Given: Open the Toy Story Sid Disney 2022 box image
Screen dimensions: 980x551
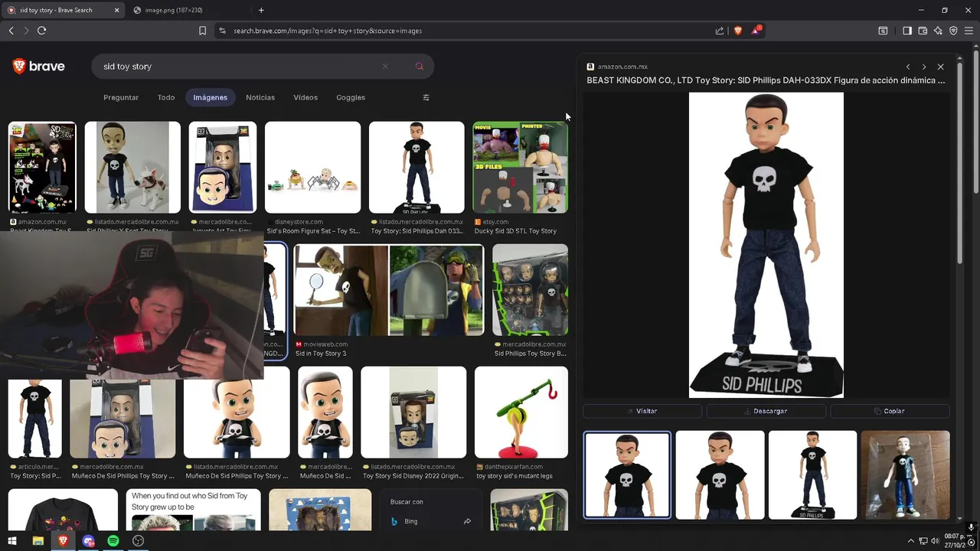Looking at the screenshot, I should [x=413, y=412].
